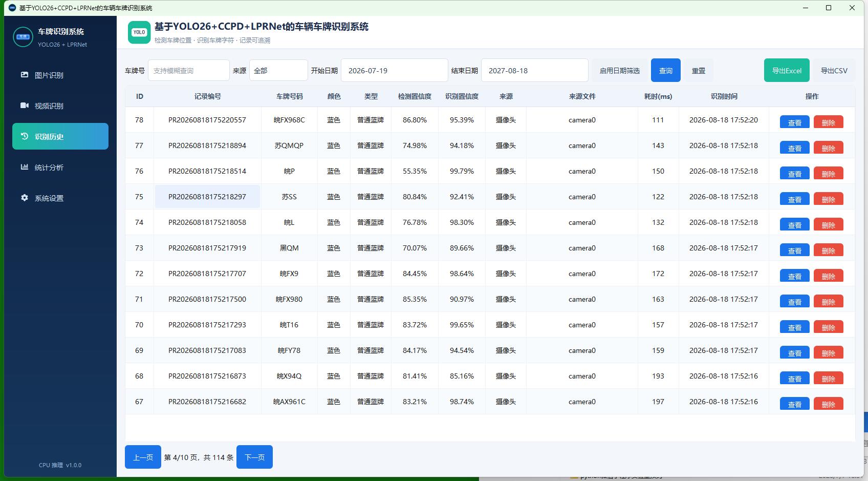This screenshot has height=481, width=868.
Task: Open the 来源 dropdown showing 全部
Action: coord(278,71)
